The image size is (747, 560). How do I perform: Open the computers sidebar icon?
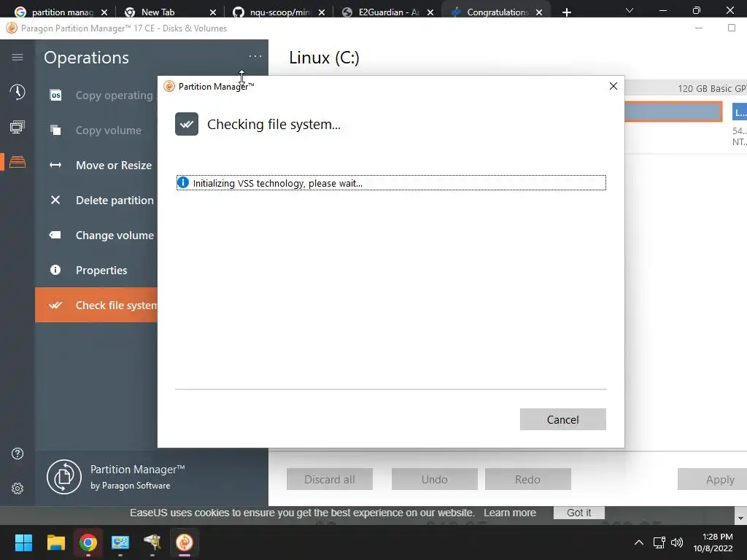click(x=18, y=127)
